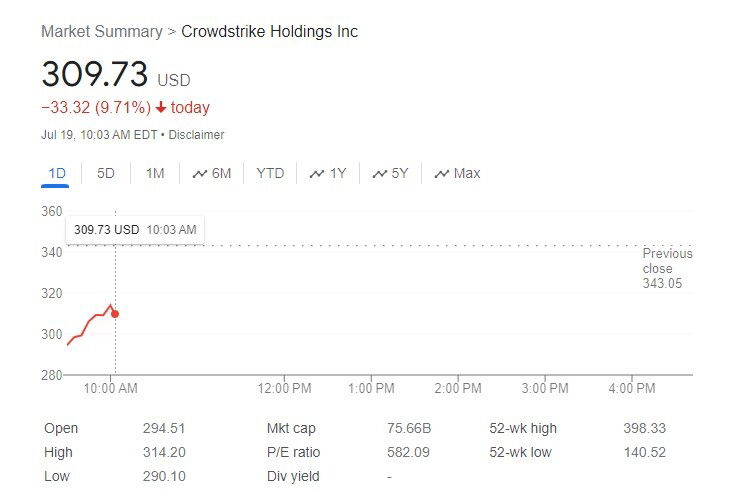This screenshot has width=738, height=492.
Task: Click the trend-line icon beside 1Y
Action: pos(317,174)
